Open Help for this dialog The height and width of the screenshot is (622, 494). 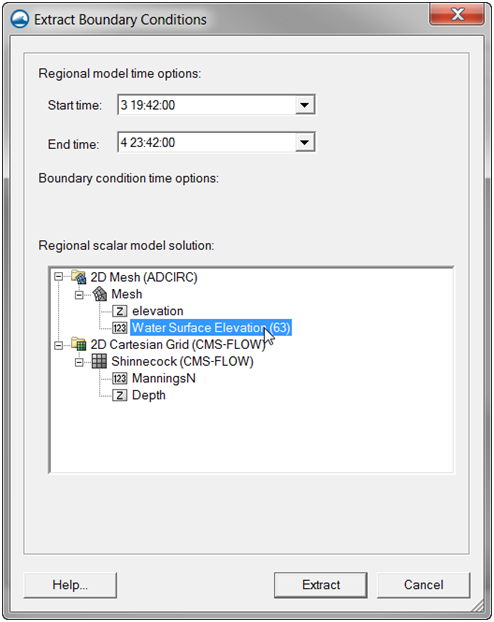[x=70, y=585]
